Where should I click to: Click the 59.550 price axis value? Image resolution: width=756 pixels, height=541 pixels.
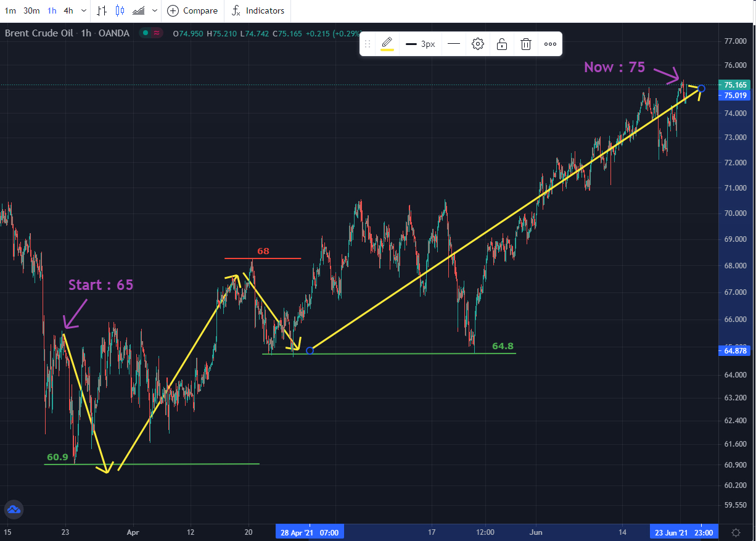point(736,505)
